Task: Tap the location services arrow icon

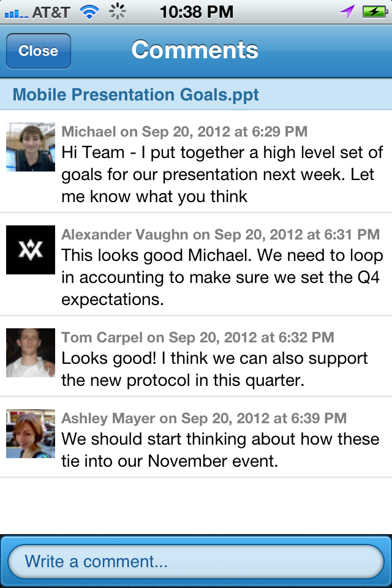Action: (348, 12)
